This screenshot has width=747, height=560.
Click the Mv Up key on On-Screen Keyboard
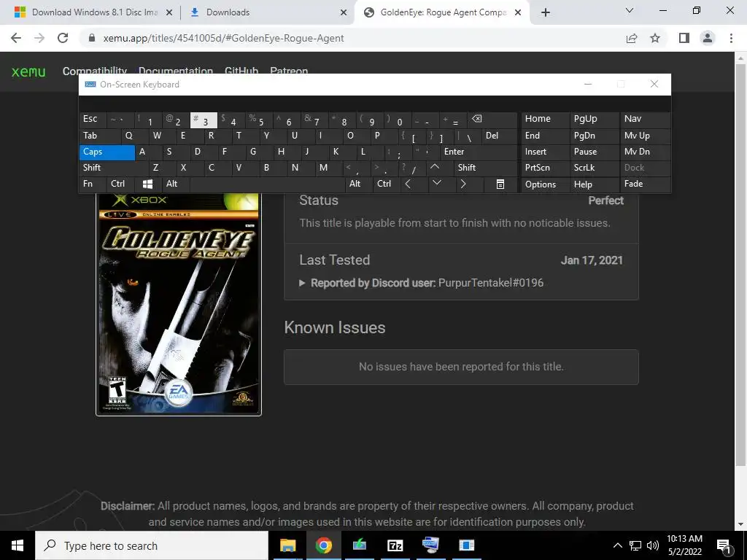(645, 136)
